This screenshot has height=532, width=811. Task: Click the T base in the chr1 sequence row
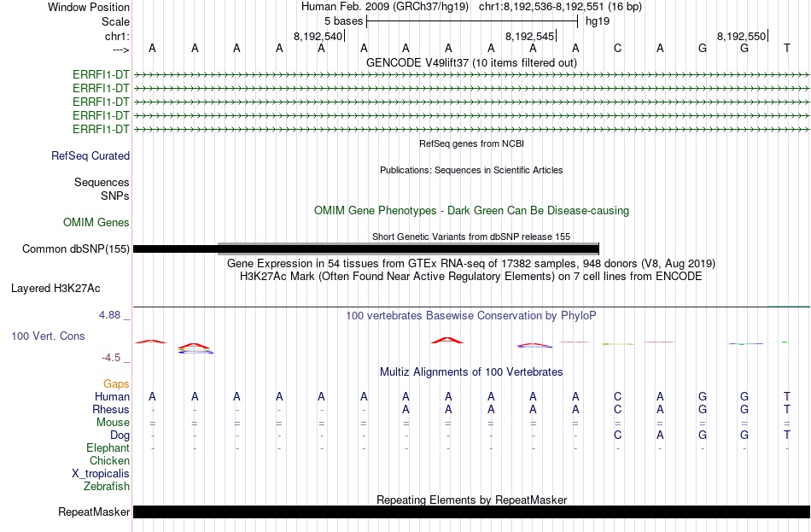click(787, 48)
